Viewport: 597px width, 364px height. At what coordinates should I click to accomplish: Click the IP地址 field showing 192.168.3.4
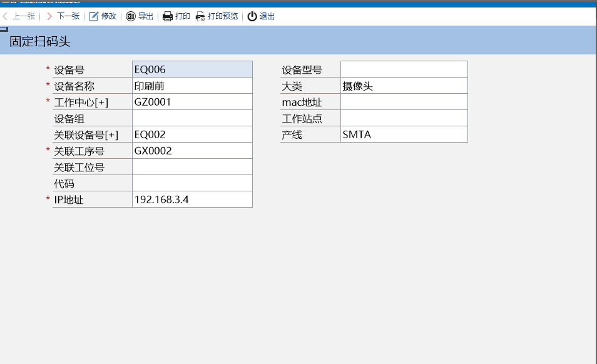(x=192, y=200)
